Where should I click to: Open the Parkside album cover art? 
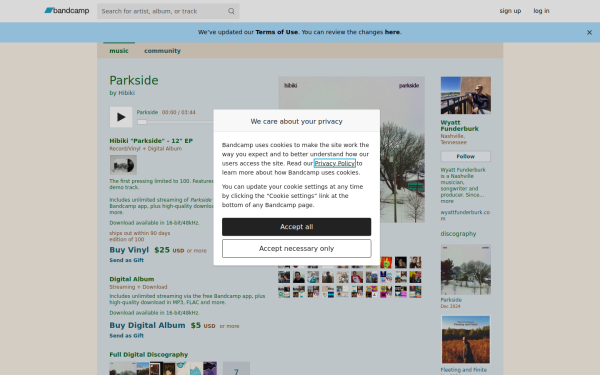pos(351,149)
